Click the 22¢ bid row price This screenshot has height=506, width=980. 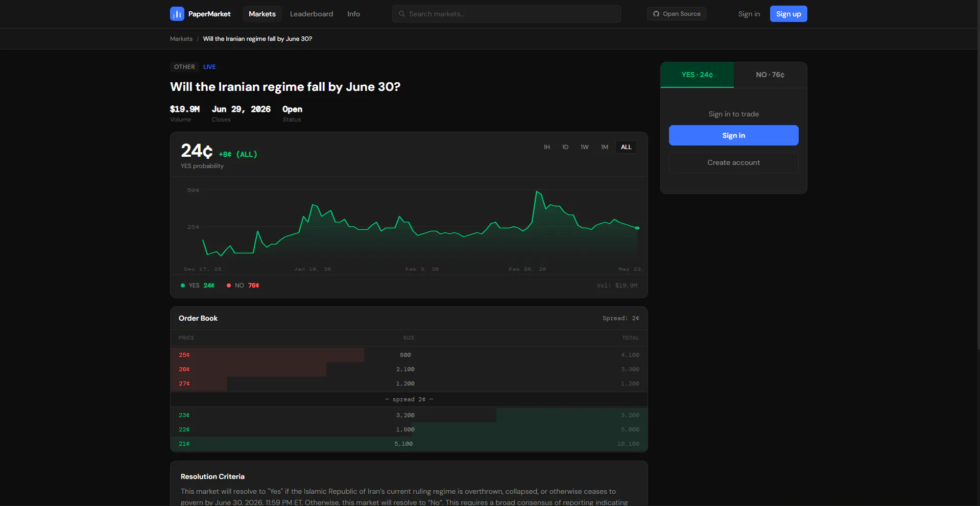pyautogui.click(x=184, y=429)
